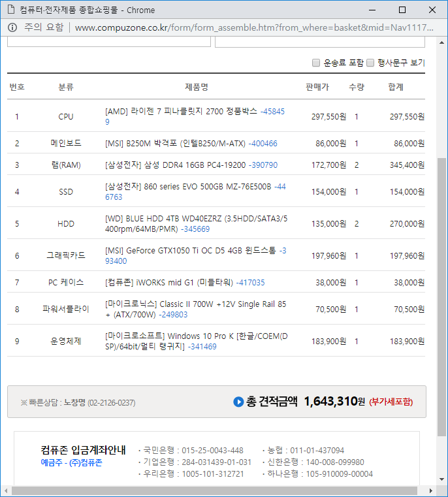Minimize the Chrome window

[x=372, y=10]
